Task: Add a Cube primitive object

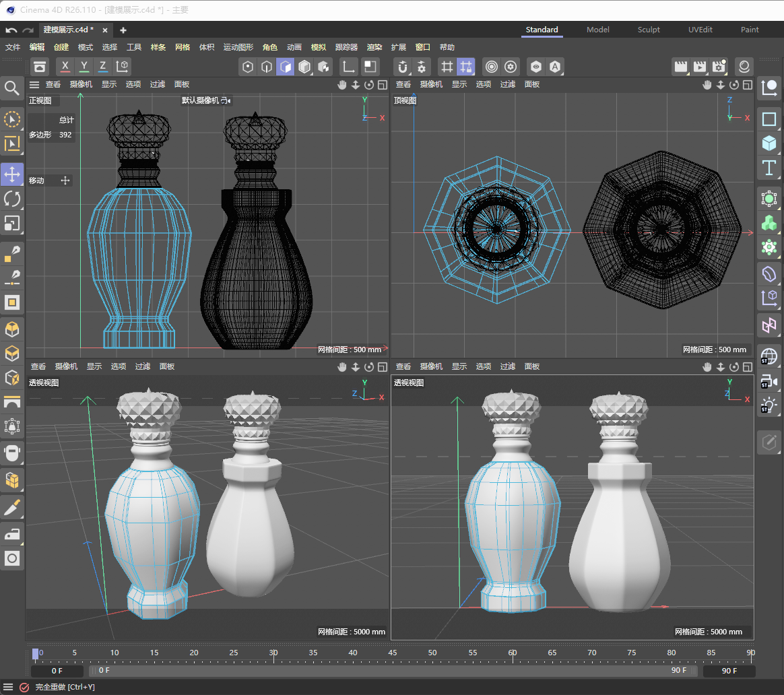Action: pyautogui.click(x=769, y=143)
